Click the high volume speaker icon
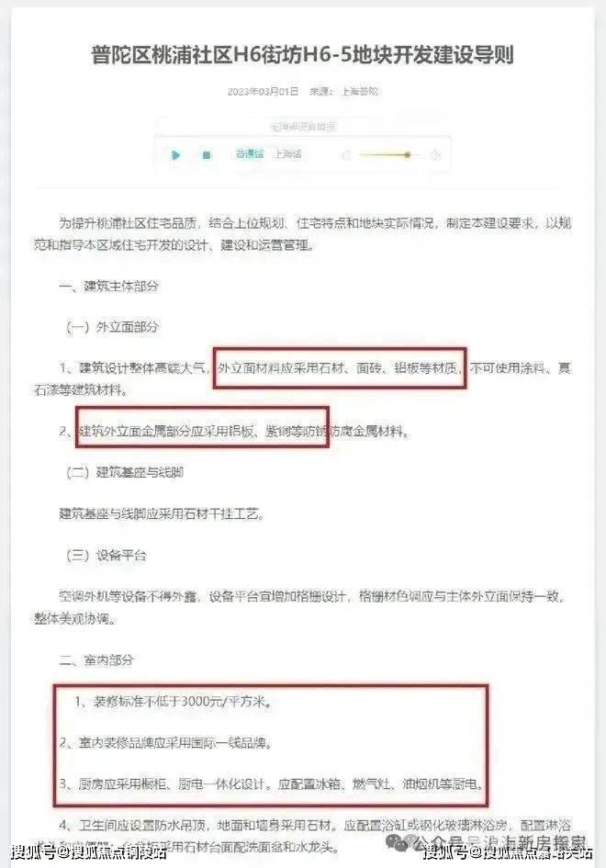606x868 pixels. click(x=436, y=155)
